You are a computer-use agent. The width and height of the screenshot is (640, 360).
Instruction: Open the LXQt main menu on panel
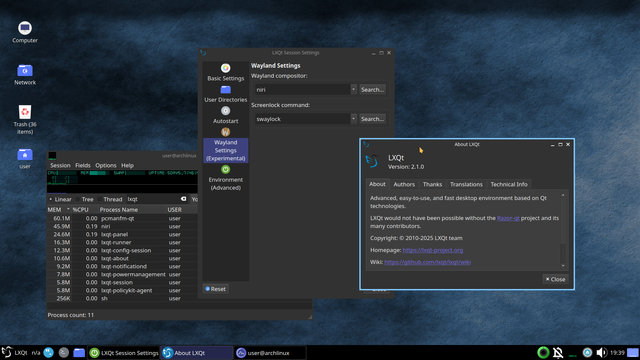point(15,353)
